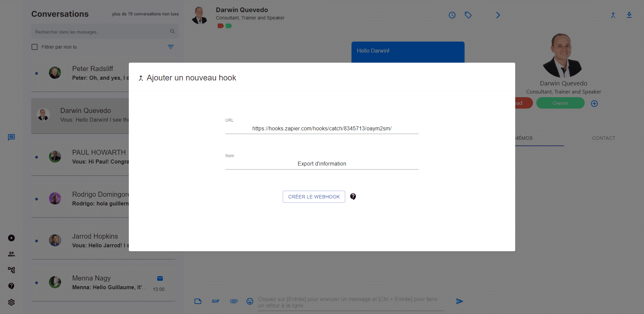Image resolution: width=644 pixels, height=314 pixels.
Task: Click the tag label icon in header
Action: (468, 15)
